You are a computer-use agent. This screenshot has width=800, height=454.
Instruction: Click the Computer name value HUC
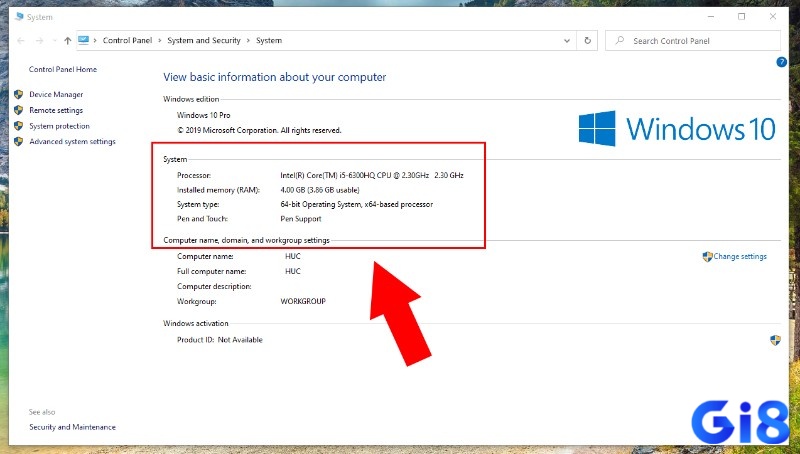coord(293,256)
